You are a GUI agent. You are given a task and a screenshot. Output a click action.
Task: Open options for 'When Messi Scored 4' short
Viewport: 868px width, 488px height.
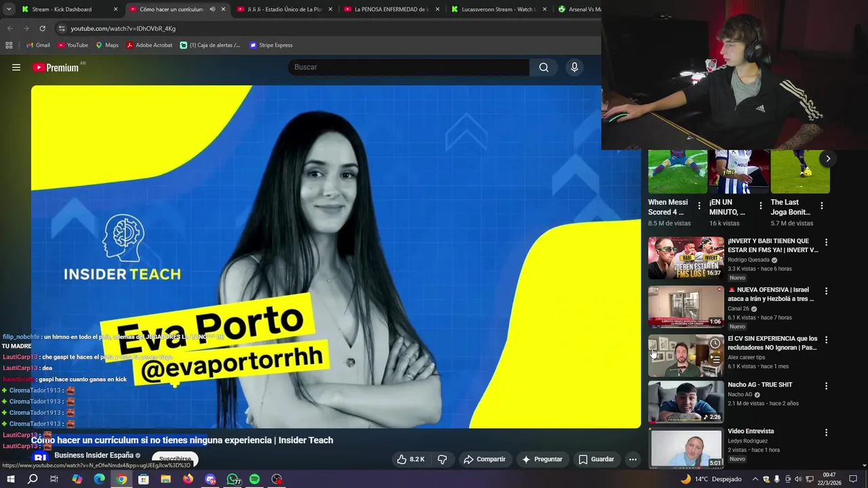(699, 205)
